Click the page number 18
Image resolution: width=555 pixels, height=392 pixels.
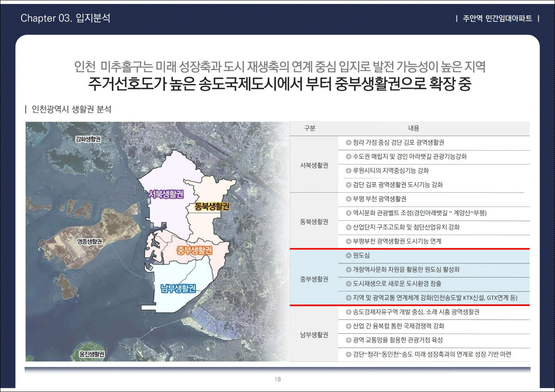[277, 379]
